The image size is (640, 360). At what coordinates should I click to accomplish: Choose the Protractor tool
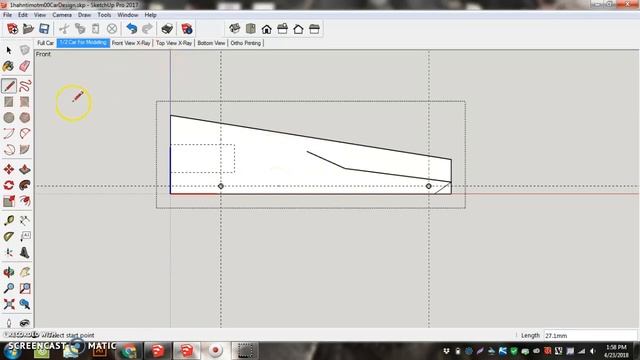coord(9,236)
